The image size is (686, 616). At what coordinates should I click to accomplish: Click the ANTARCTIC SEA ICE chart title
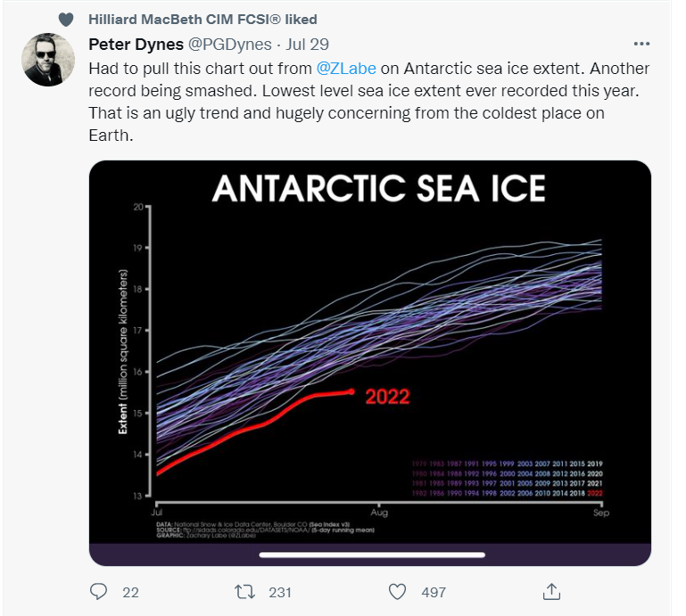pyautogui.click(x=379, y=188)
